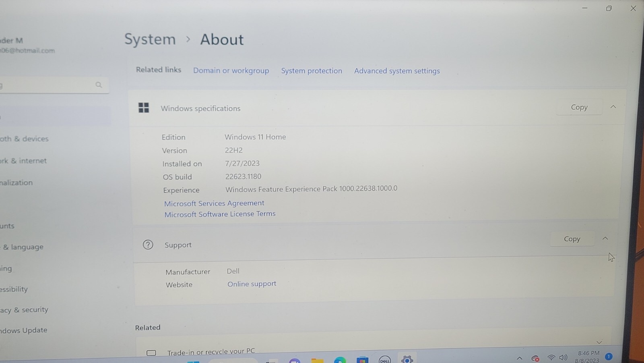Viewport: 644px width, 363px height.
Task: Open the user account profile in the sidebar
Action: tap(27, 45)
